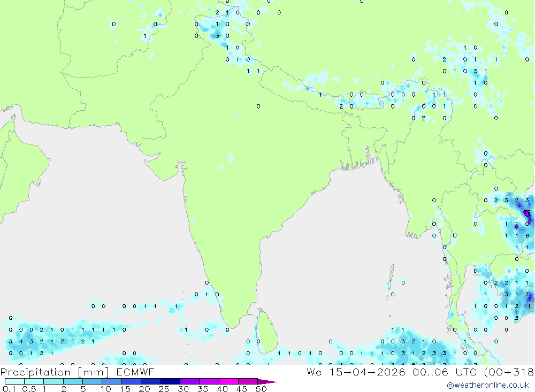
Task: Click the legend swatch between 40 and 45
Action: click(x=228, y=381)
